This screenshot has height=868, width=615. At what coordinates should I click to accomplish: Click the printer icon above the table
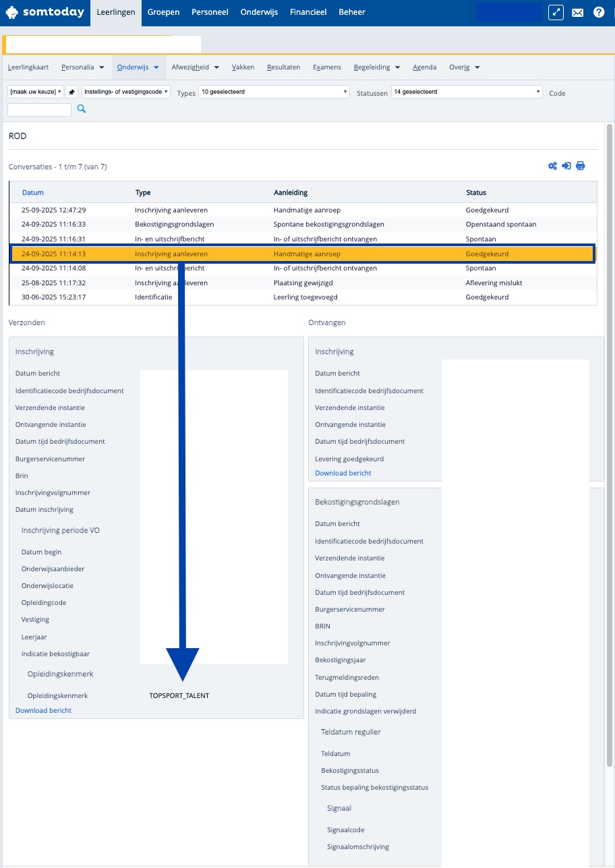[580, 166]
